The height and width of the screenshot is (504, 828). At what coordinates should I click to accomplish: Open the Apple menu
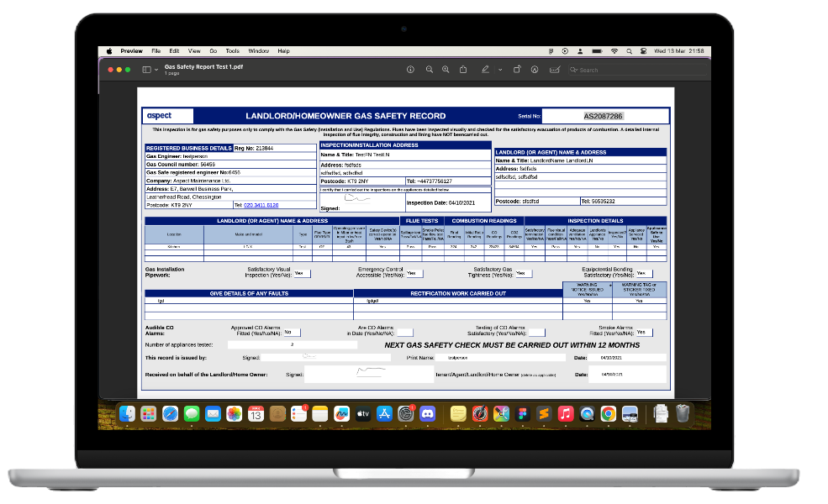[x=109, y=51]
